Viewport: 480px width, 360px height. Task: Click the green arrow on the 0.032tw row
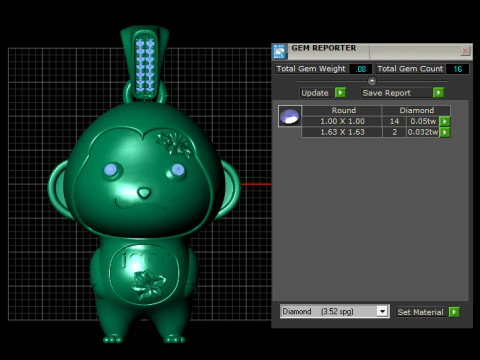(445, 132)
